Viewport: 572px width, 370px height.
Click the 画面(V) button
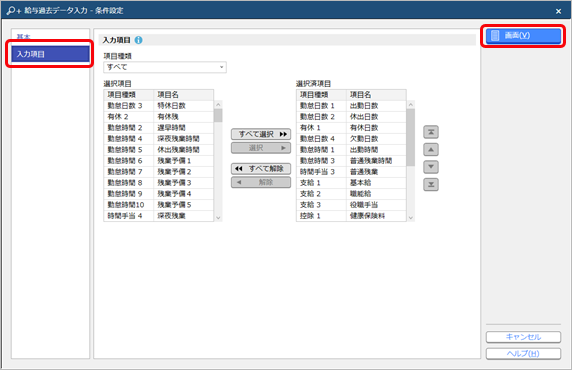(x=523, y=35)
